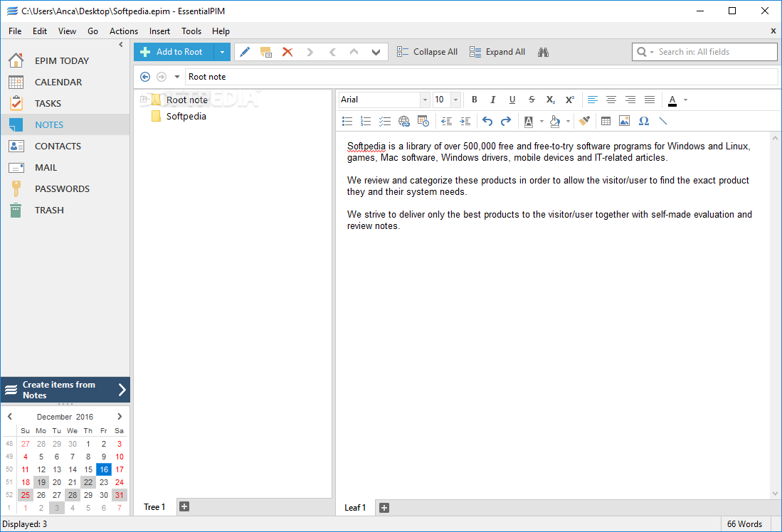Collapse the left navigation pane
782x532 pixels.
121,44
